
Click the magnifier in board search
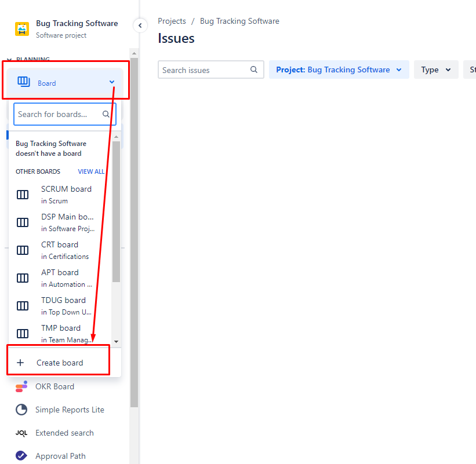[x=106, y=114]
